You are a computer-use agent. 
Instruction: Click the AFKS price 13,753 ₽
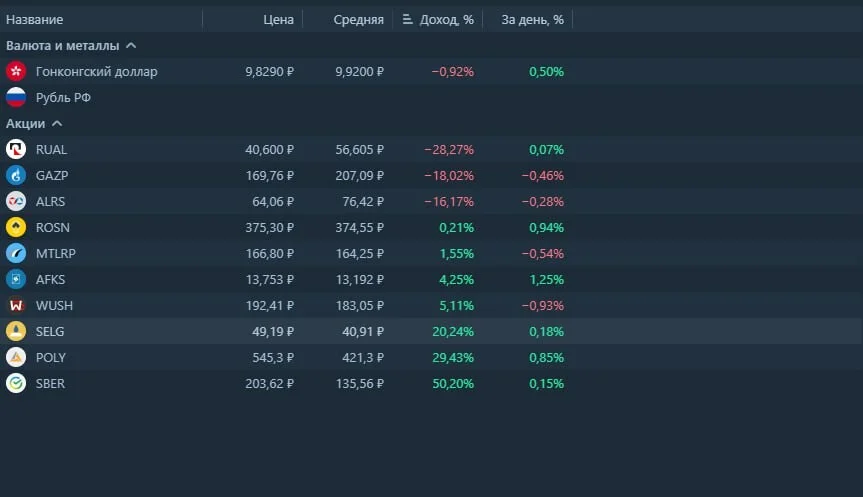(270, 280)
